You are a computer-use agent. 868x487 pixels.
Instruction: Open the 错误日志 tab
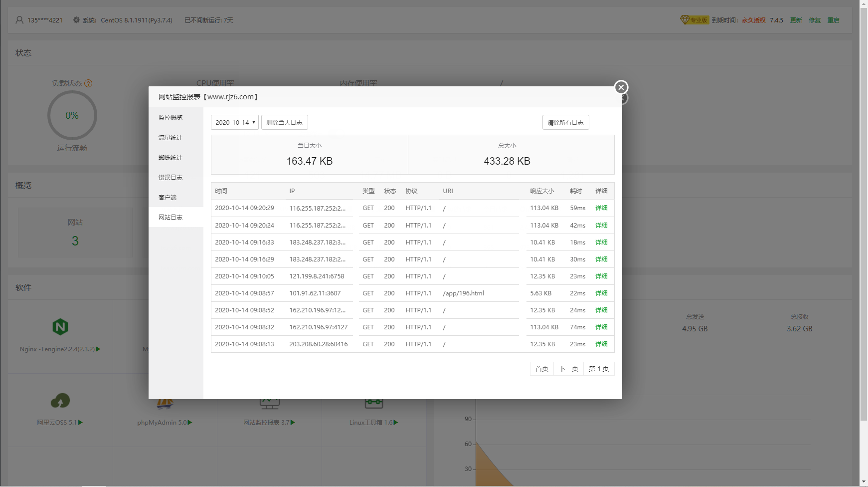171,178
